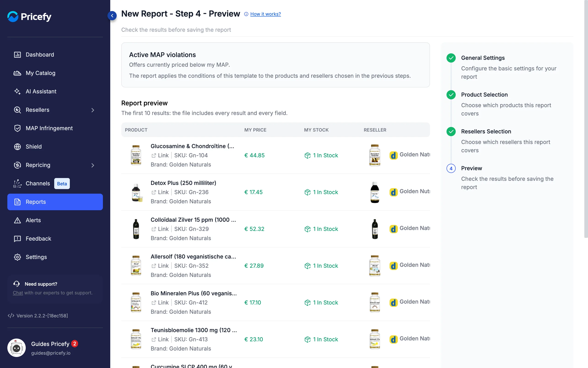The image size is (588, 368).
Task: Click the Dashboard chart icon
Action: pyautogui.click(x=17, y=55)
